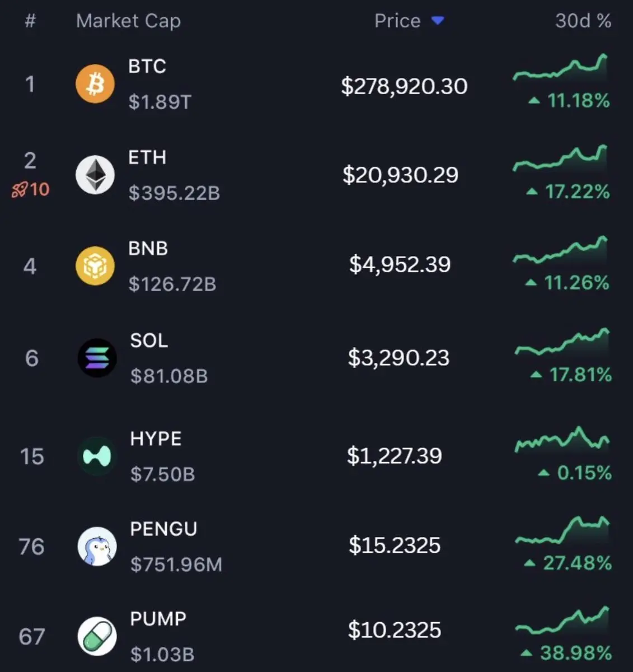Screen dimensions: 633x672
Task: Open the ETH ticker name
Action: [147, 157]
